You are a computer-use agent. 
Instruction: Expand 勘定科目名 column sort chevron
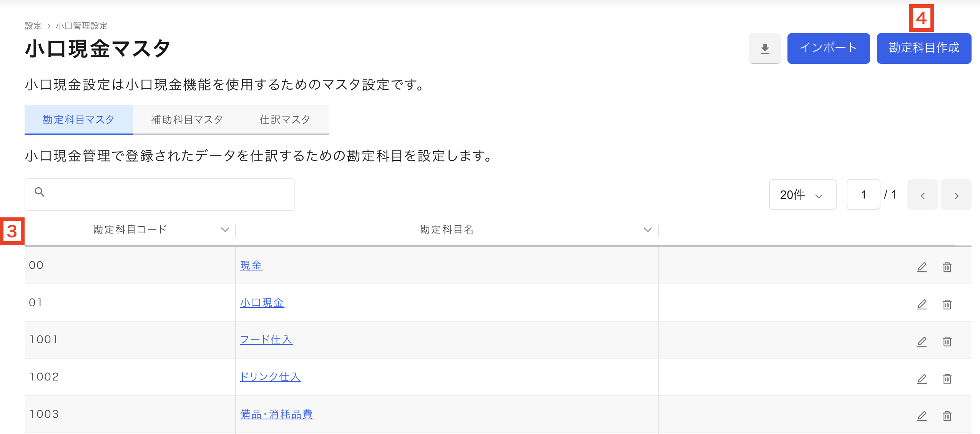click(x=648, y=230)
